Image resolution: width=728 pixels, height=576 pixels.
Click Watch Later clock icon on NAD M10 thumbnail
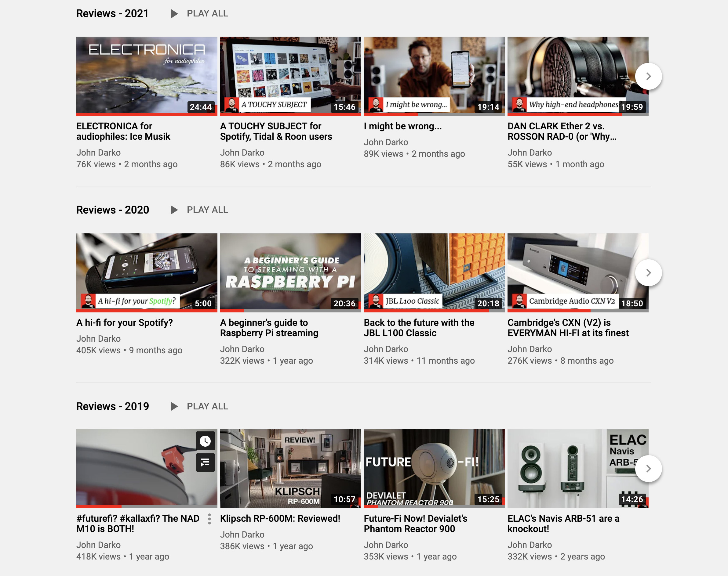pos(205,441)
